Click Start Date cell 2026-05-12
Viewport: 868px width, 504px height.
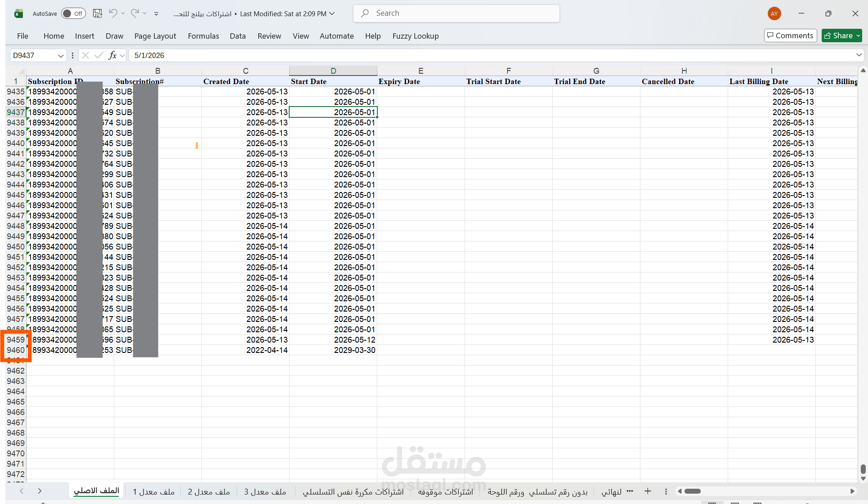tap(333, 340)
